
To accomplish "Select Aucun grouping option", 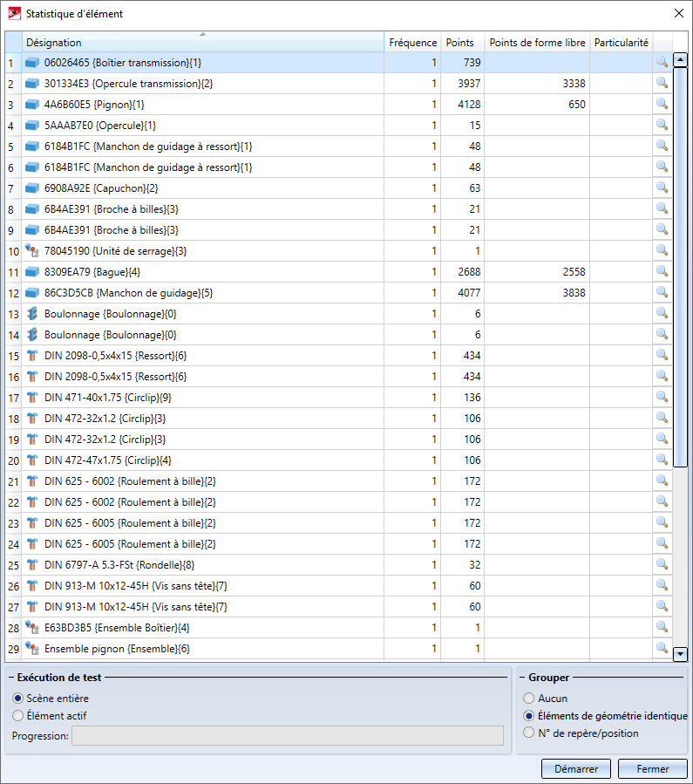I will (x=529, y=699).
